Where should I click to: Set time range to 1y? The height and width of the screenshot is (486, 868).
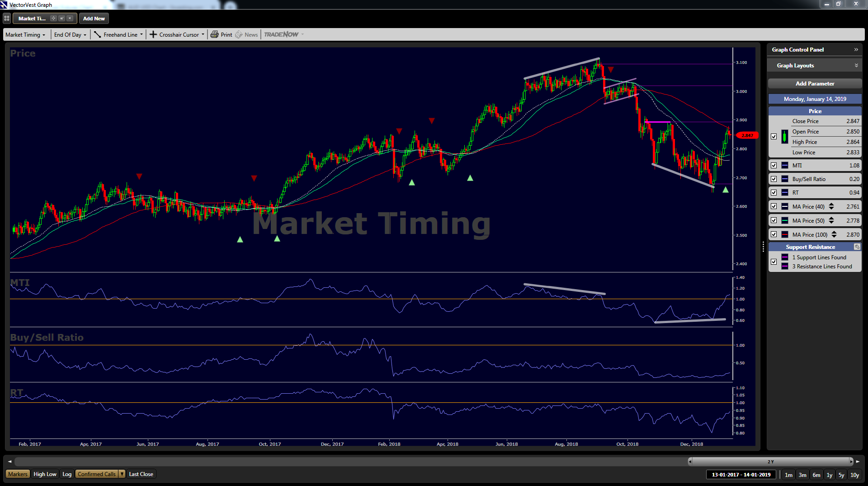pyautogui.click(x=830, y=475)
